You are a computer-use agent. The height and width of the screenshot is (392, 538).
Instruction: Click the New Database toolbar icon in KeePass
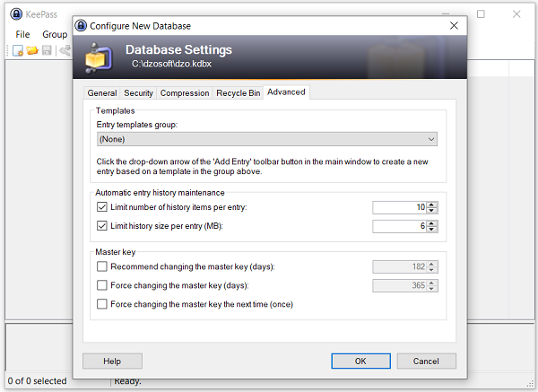[18, 50]
